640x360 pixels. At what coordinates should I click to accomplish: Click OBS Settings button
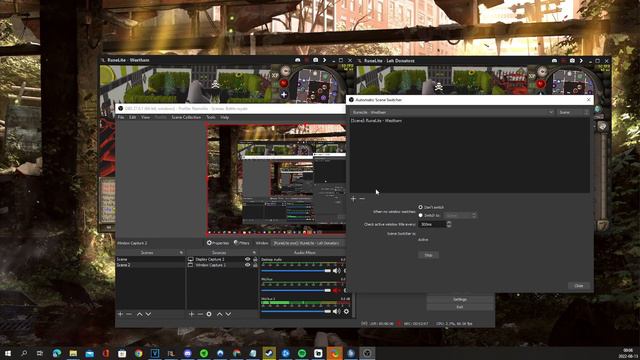click(x=460, y=300)
